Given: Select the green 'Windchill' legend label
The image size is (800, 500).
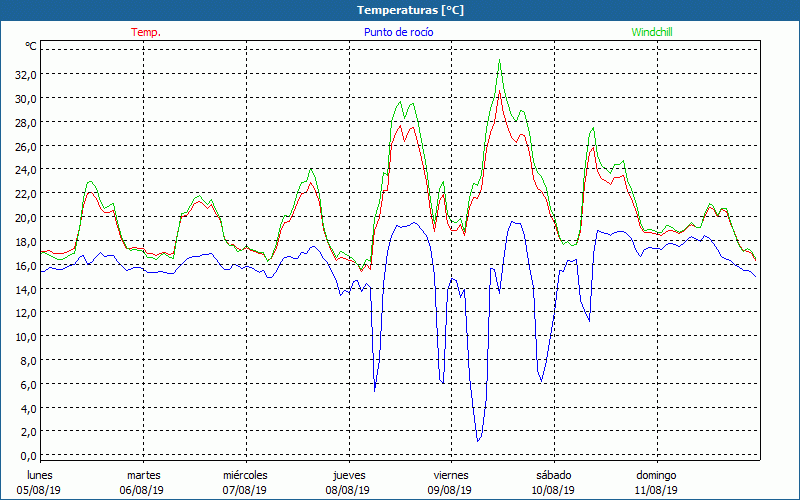Looking at the screenshot, I should pos(652,32).
